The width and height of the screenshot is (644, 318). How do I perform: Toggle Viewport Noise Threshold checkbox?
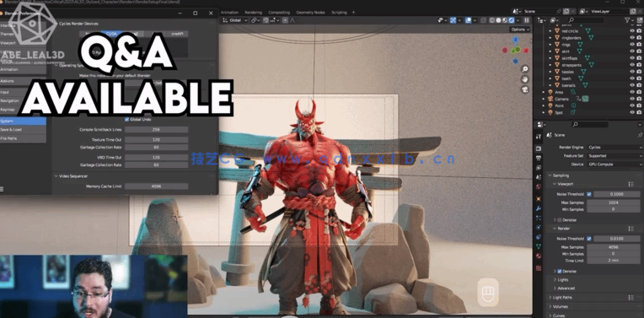589,194
